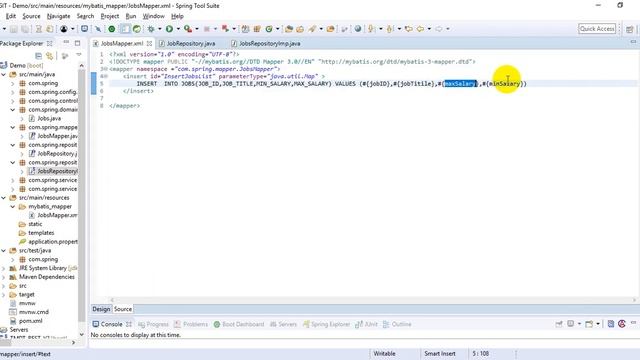
Task: Click the Collapse All icon in Package Explorer
Action: (x=38, y=56)
